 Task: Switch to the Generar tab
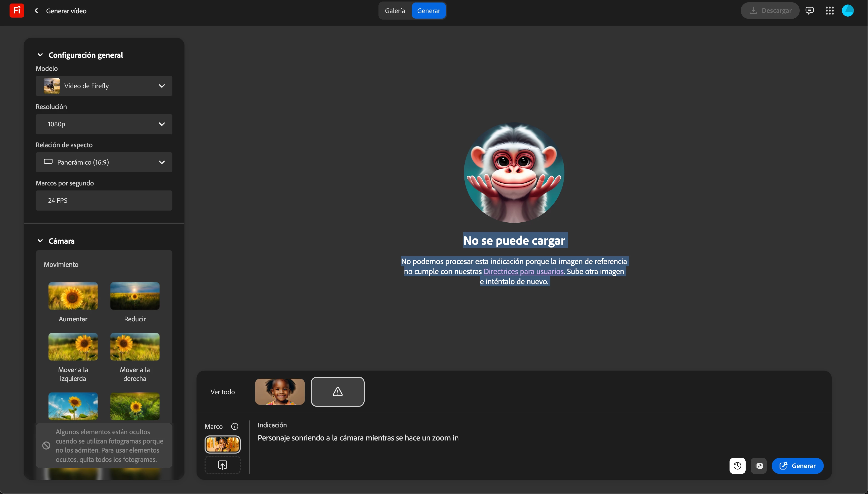pos(428,11)
